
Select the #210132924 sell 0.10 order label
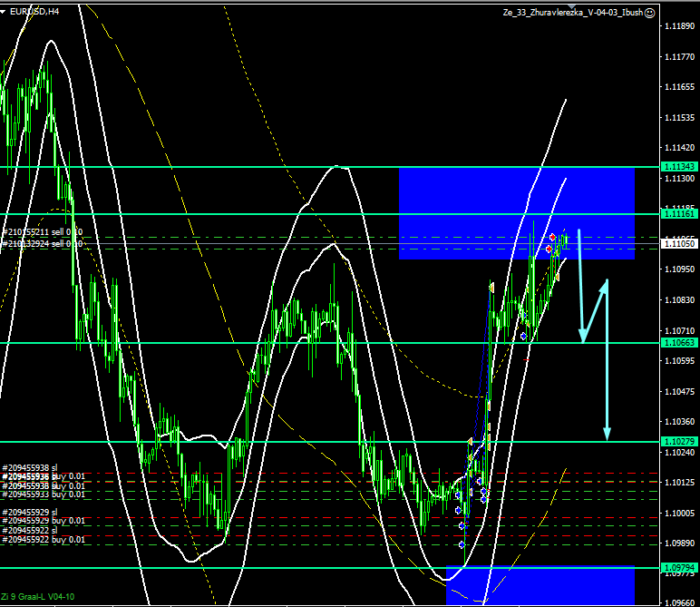43,244
